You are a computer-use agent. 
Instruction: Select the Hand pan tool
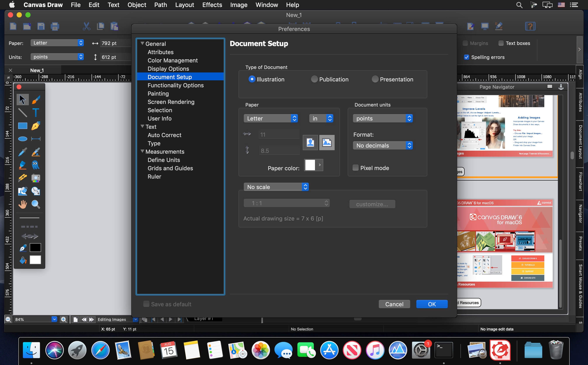[x=22, y=204]
